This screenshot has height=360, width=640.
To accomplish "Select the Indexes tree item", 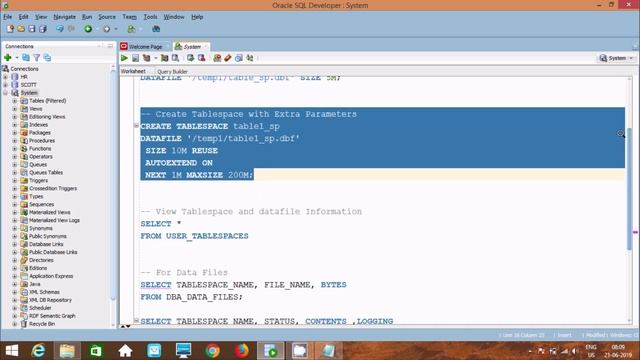I will coord(38,124).
